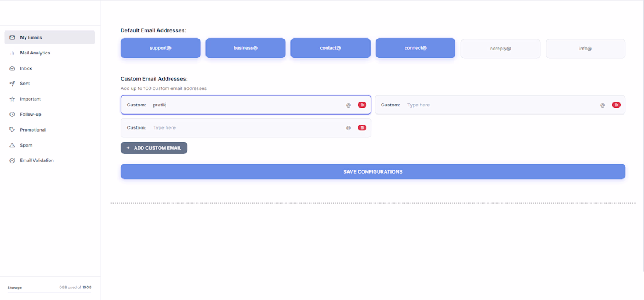Click the bar chart icon for Mail Analytics
The image size is (644, 300).
pyautogui.click(x=12, y=53)
